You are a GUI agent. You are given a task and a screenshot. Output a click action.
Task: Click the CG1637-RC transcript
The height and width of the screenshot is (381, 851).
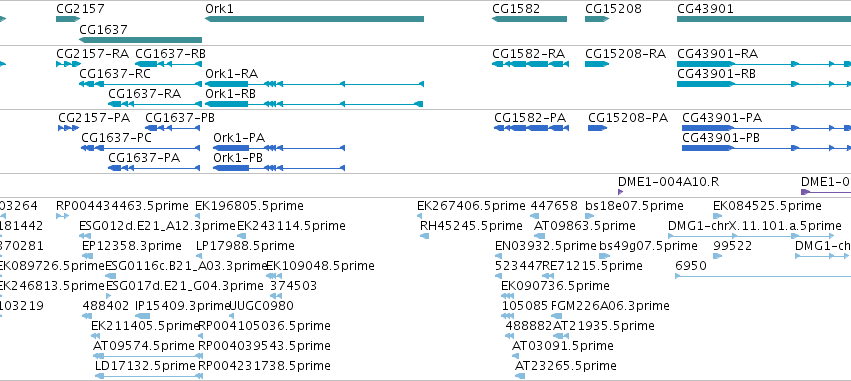coord(140,84)
